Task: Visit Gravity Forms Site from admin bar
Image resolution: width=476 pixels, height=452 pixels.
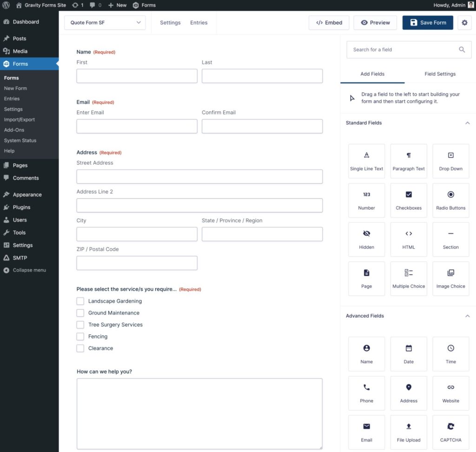Action: tap(41, 5)
